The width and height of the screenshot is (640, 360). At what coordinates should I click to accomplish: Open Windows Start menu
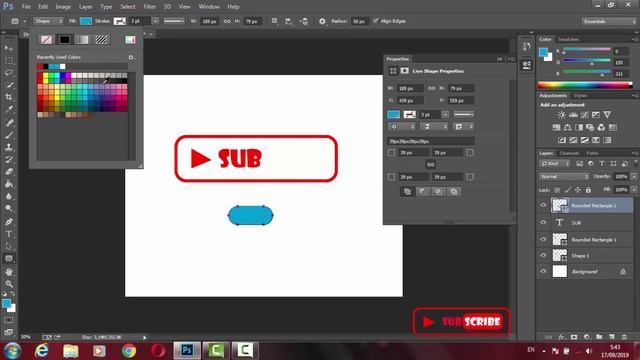point(12,351)
